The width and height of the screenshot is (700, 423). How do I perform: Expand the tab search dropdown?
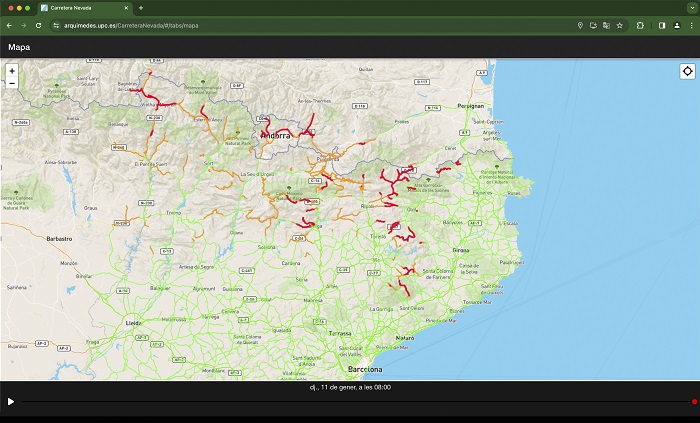690,7
